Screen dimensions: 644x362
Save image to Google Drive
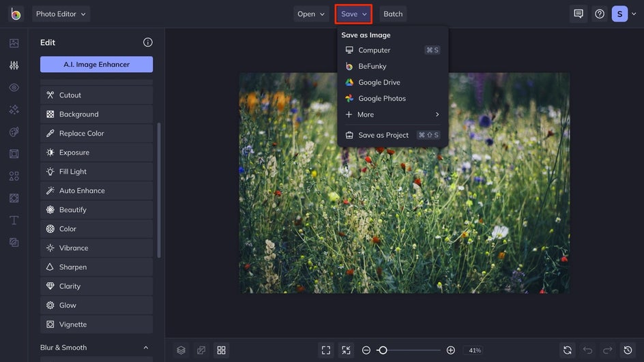(392, 82)
